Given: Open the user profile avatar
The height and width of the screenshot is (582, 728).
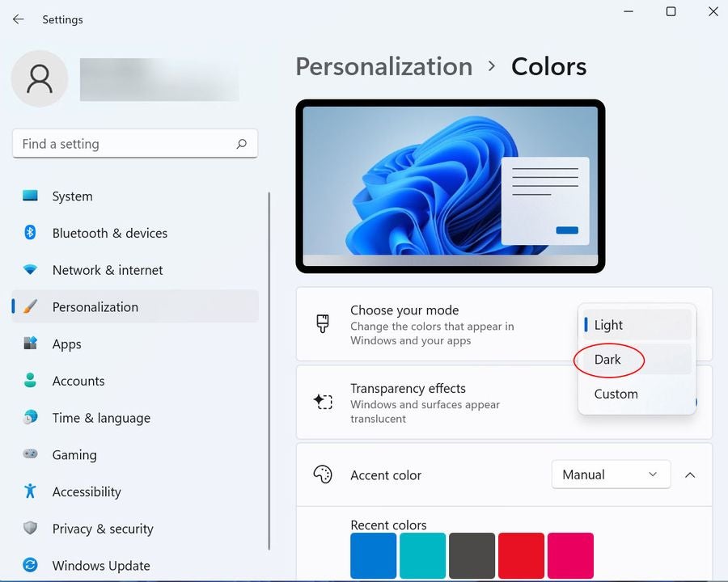Looking at the screenshot, I should pyautogui.click(x=40, y=79).
